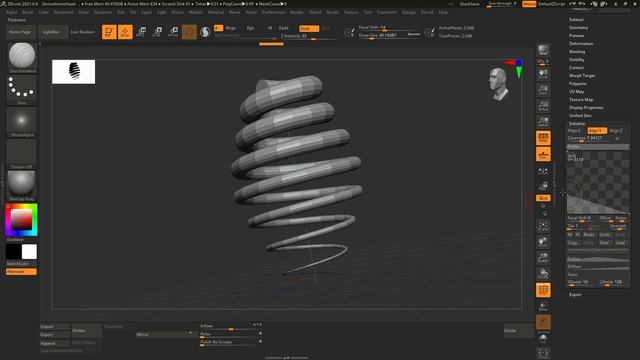The image size is (640, 360).
Task: Expand the UV Map section
Action: pos(576,92)
